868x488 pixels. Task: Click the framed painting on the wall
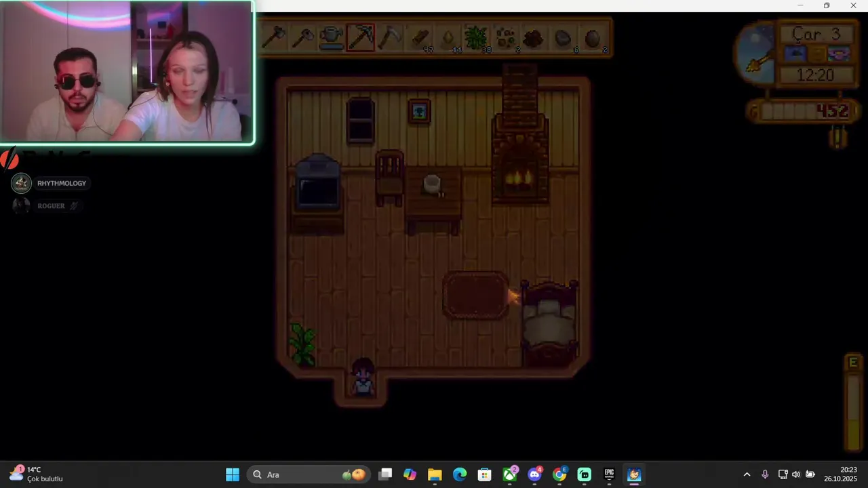coord(420,110)
